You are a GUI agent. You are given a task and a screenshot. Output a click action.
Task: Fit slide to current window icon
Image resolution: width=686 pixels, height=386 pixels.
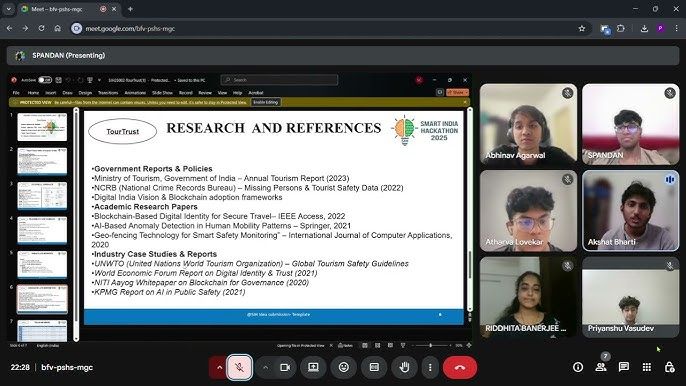click(469, 345)
